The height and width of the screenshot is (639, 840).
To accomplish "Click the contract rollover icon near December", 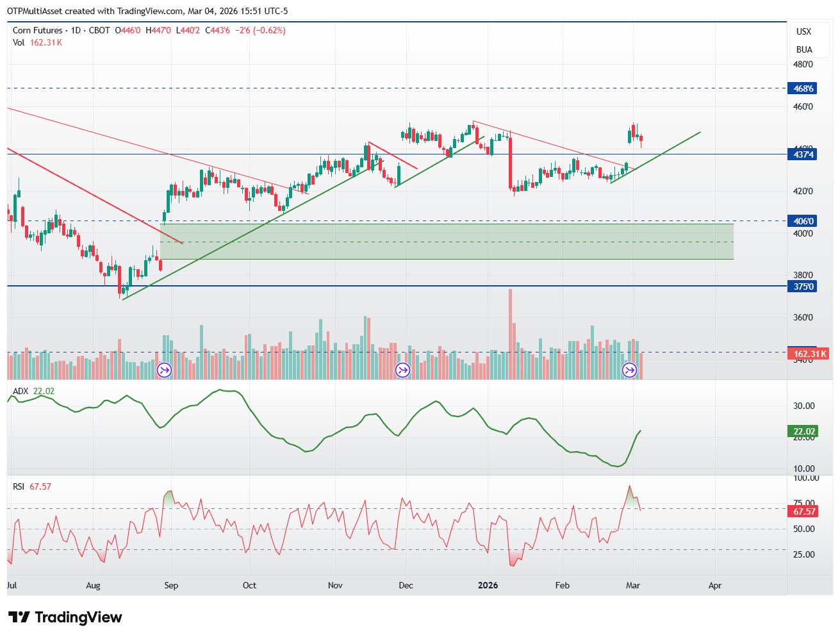I will pos(402,370).
